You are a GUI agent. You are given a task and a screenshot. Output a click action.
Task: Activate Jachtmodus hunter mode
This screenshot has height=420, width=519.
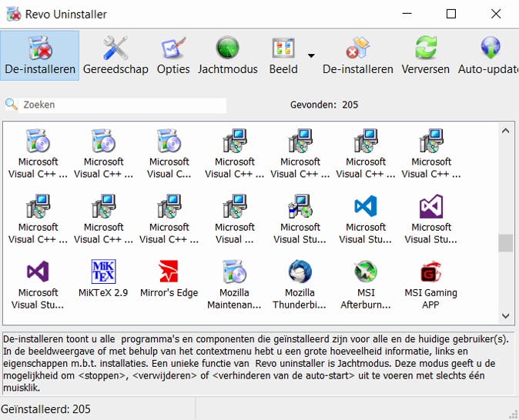tap(227, 55)
